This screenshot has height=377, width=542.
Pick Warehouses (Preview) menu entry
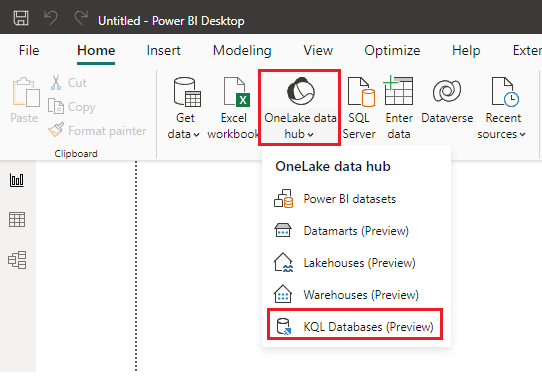(x=356, y=295)
